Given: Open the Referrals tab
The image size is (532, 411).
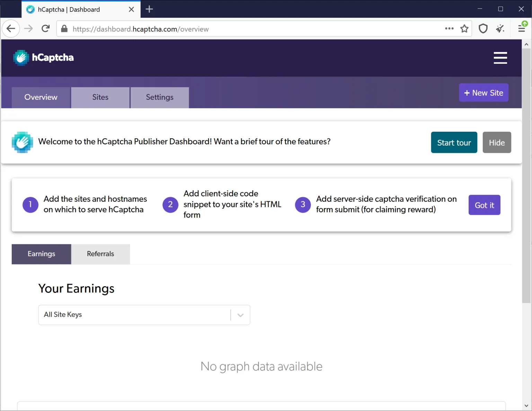Looking at the screenshot, I should [x=100, y=254].
